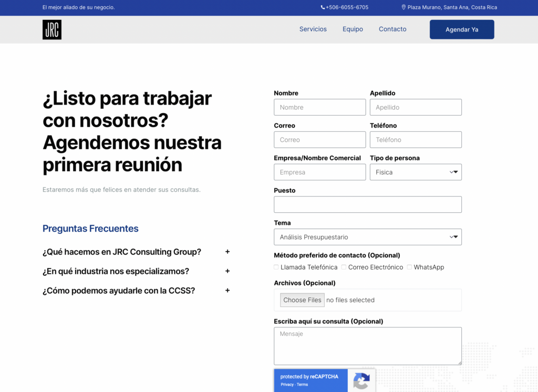
Task: Open the Servicios menu item
Action: point(313,29)
